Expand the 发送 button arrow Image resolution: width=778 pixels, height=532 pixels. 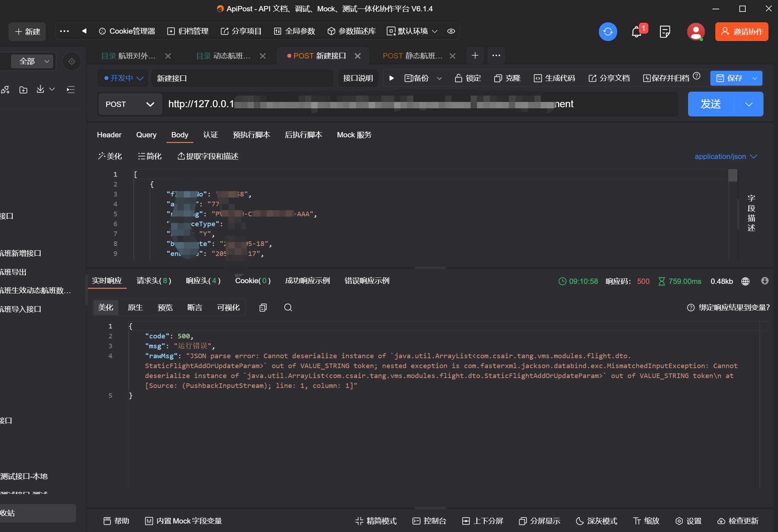pyautogui.click(x=748, y=104)
